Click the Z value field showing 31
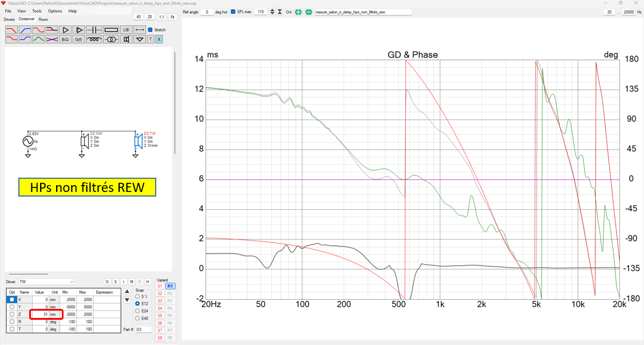Screen dimensions: 644x345 (x=40, y=315)
